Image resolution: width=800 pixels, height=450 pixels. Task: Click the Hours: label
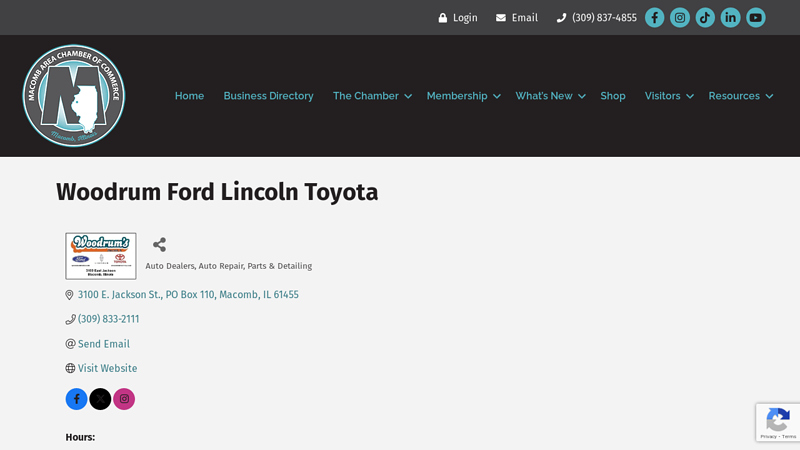click(x=80, y=437)
